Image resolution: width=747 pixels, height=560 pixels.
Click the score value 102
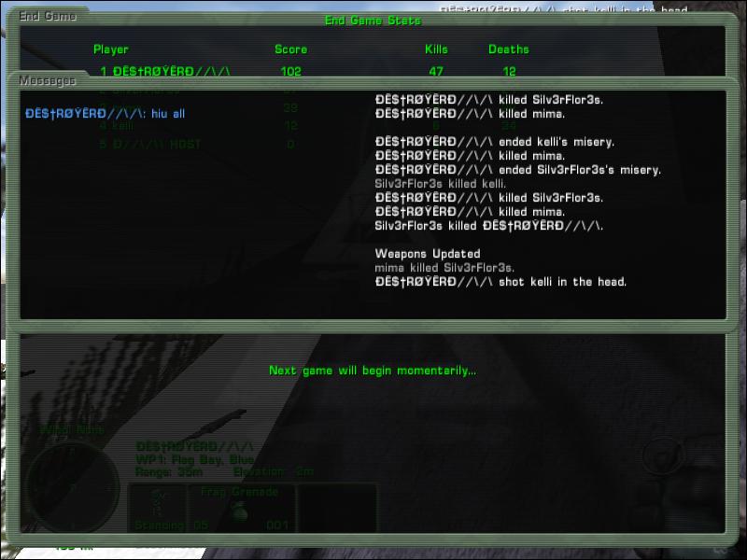coord(290,72)
